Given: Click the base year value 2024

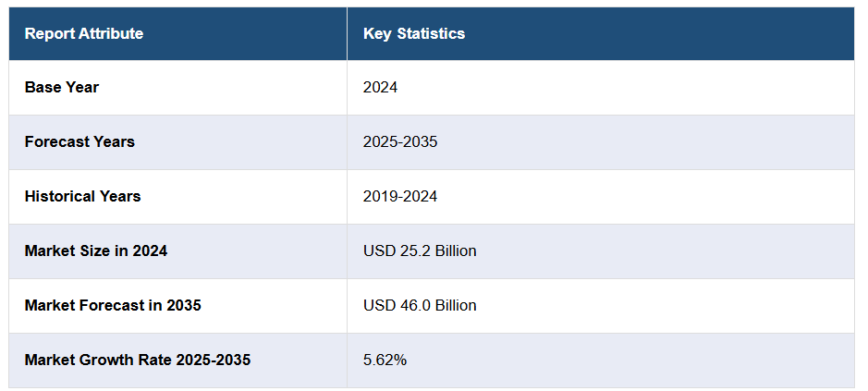Looking at the screenshot, I should click(x=380, y=88).
